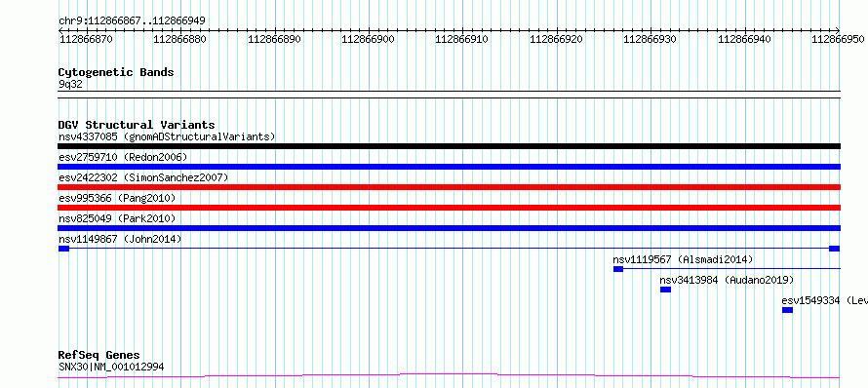
Task: Select the esv2422302 SimonSanchez2007 red bar
Action: (449, 187)
